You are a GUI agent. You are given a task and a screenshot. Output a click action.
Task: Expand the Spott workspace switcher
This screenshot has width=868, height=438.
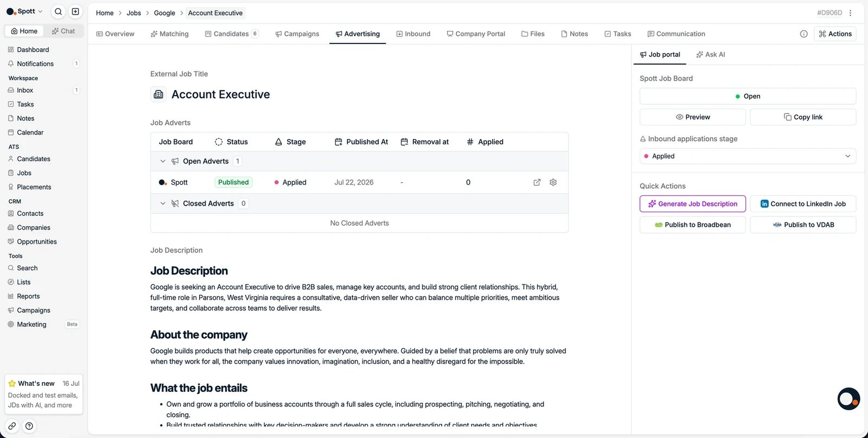24,11
